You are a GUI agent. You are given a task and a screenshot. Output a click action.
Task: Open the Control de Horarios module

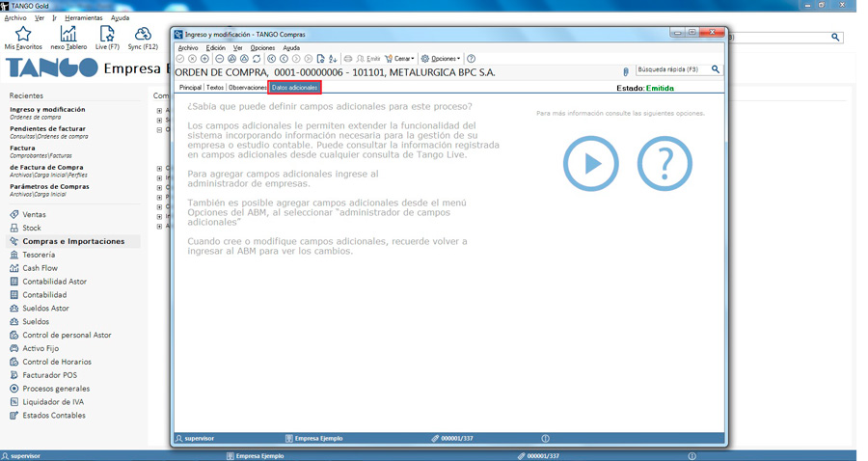click(x=50, y=362)
